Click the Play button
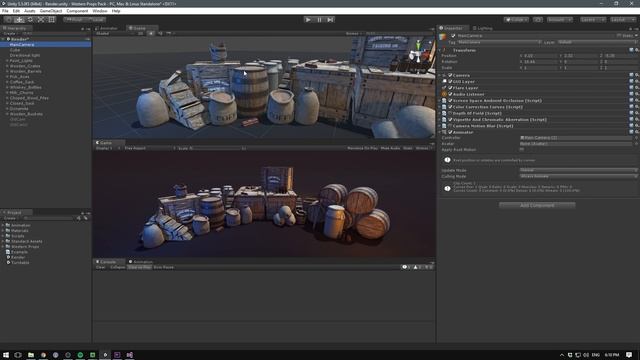Viewport: 640px width, 360px height. [x=308, y=20]
